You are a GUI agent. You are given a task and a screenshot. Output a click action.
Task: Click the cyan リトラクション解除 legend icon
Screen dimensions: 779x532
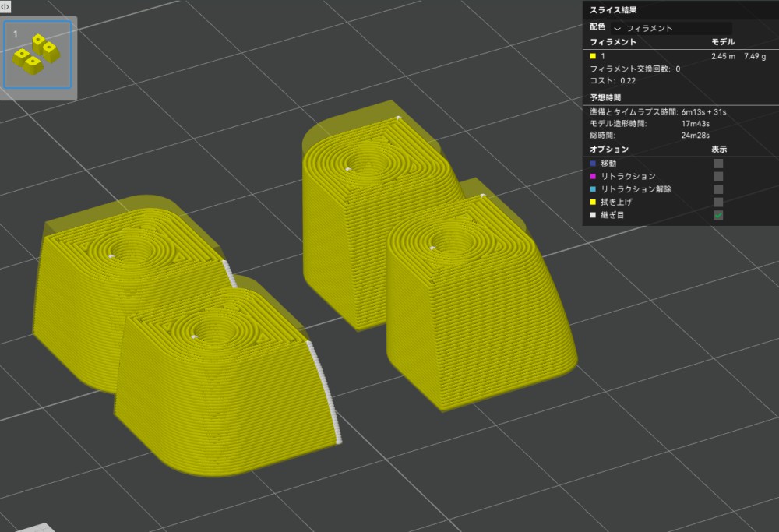[x=594, y=189]
